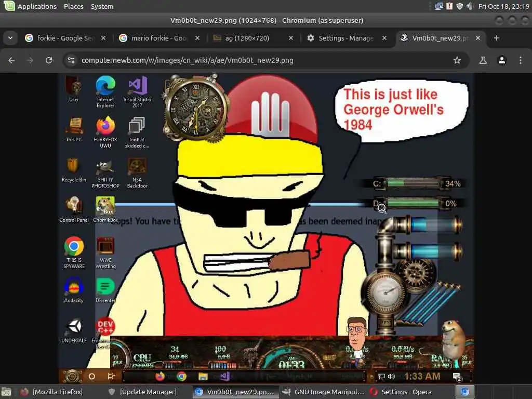Open the profile avatar menu
Screen dimensions: 532x399
point(502,60)
